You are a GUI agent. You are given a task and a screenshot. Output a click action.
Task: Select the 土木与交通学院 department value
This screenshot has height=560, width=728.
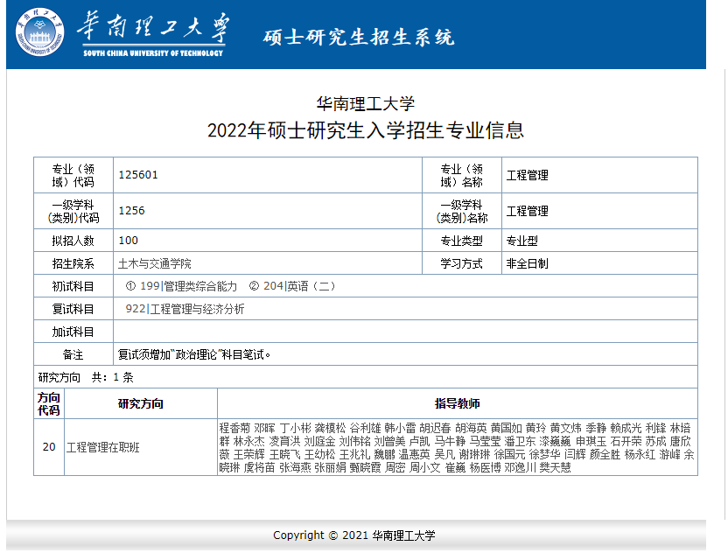coord(155,263)
